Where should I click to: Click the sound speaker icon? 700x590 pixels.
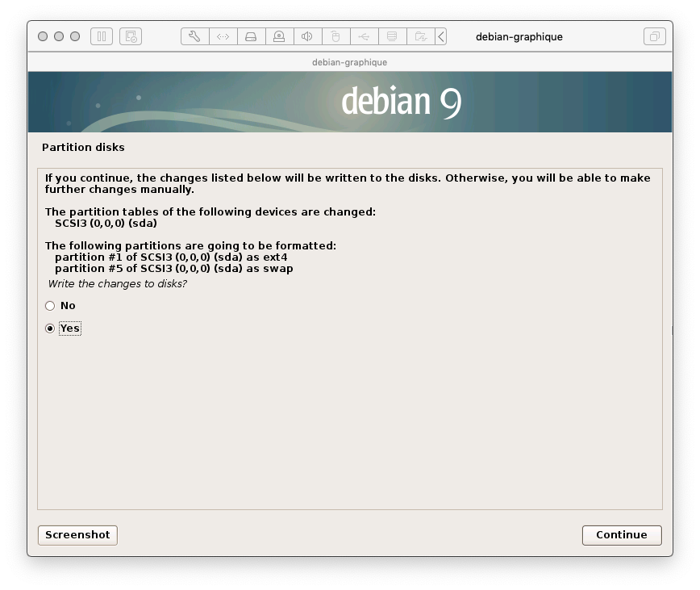pyautogui.click(x=307, y=36)
